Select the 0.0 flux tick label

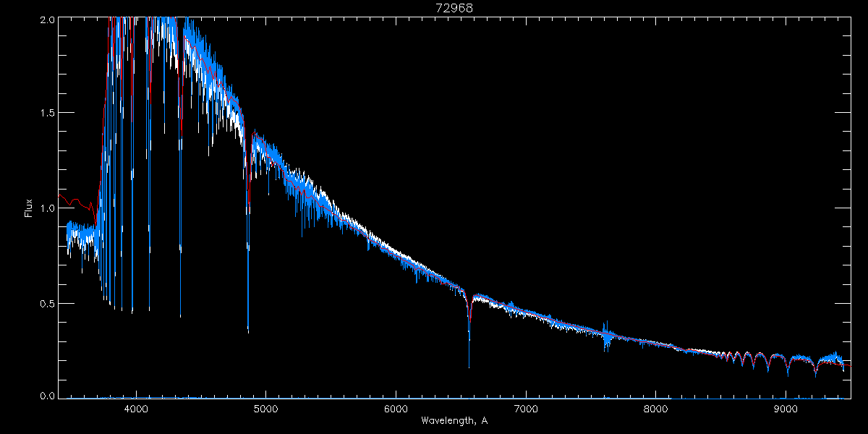pos(48,396)
